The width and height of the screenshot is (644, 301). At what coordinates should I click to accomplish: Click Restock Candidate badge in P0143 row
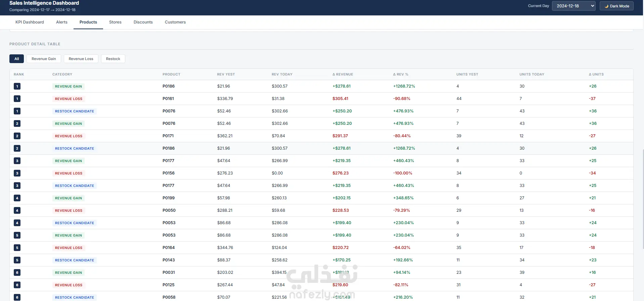[75, 260]
